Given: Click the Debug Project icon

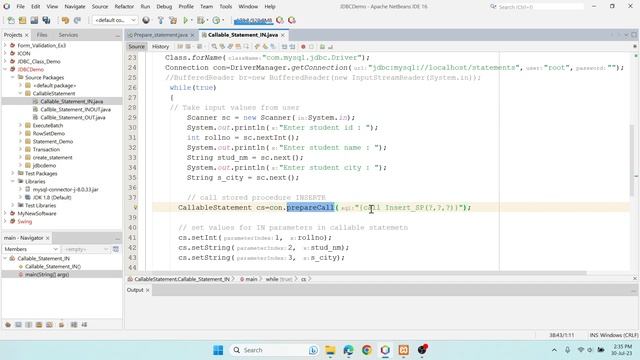Looking at the screenshot, I should 200,20.
